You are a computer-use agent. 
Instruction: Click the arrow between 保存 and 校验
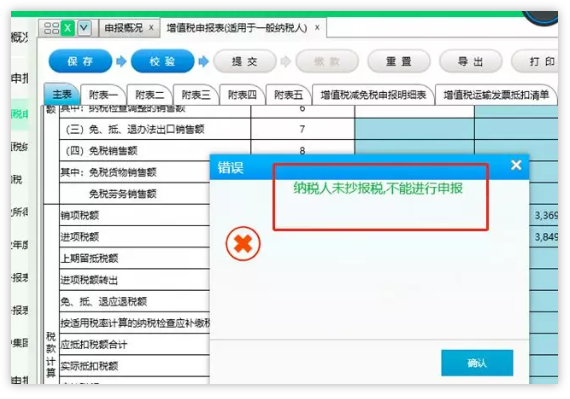121,61
